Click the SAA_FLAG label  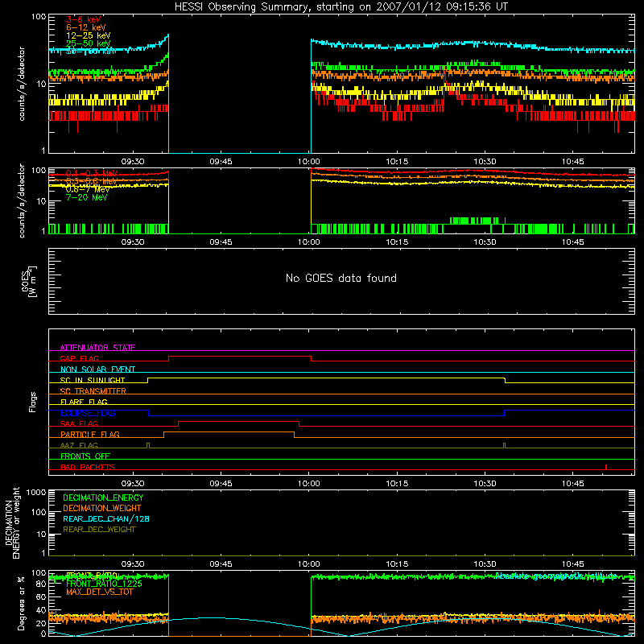[79, 423]
